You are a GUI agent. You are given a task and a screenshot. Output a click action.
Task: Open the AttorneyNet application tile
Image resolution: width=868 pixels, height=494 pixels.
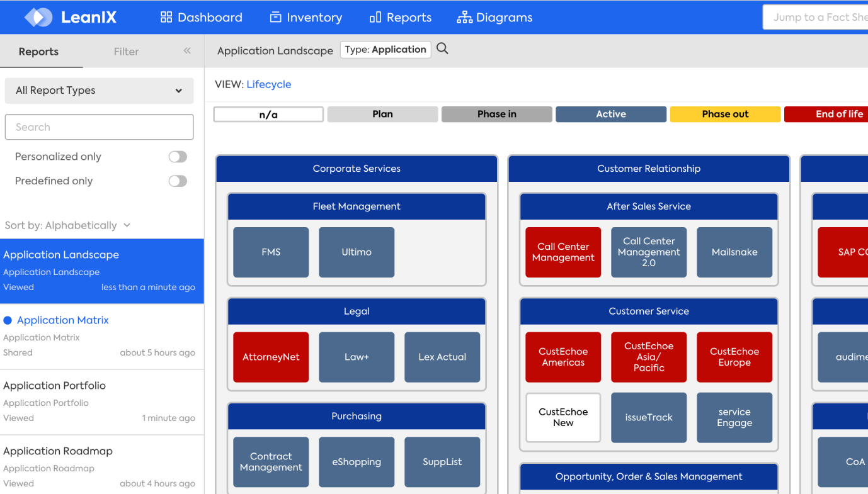click(x=271, y=357)
